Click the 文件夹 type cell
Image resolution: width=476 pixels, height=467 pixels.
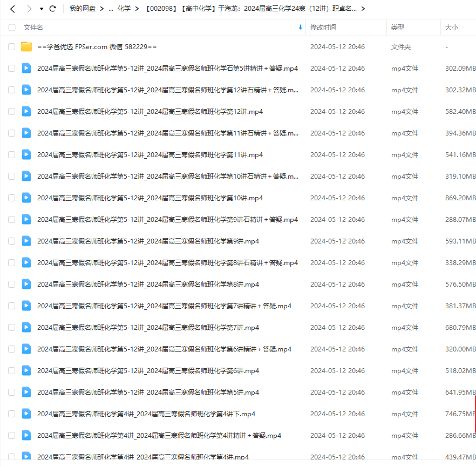400,47
